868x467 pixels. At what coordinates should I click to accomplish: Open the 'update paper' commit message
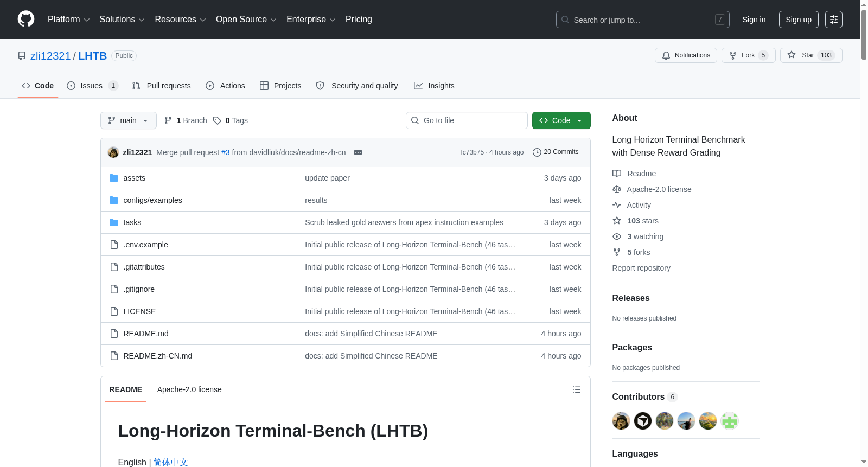pos(327,178)
